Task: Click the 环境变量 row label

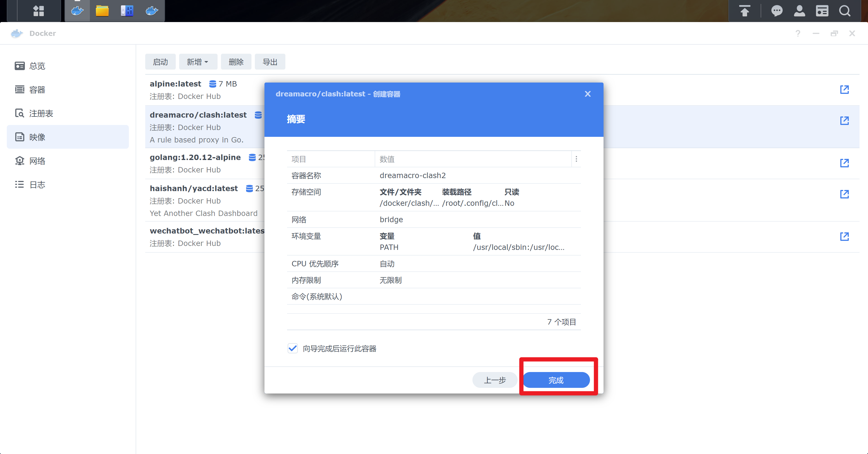Action: [306, 236]
